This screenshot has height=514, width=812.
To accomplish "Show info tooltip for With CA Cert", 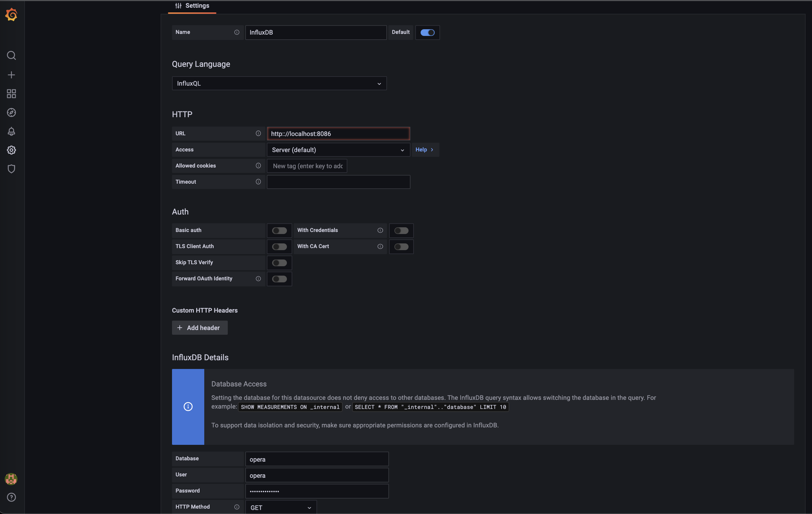I will coord(380,246).
